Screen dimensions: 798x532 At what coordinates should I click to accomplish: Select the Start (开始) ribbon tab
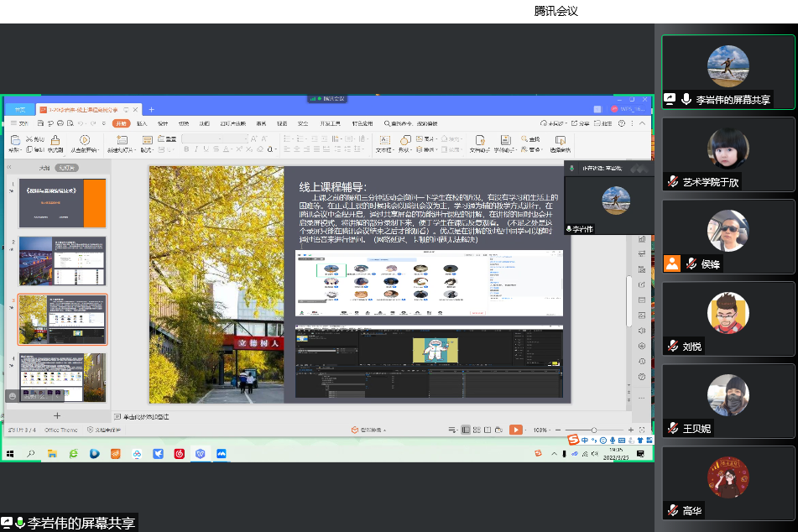click(x=121, y=123)
